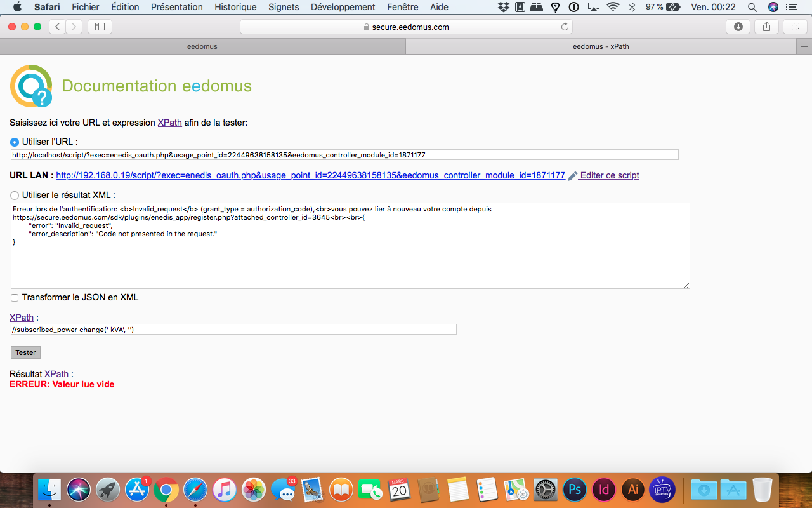
Task: Open the Applications stack in the Dock
Action: pos(733,490)
